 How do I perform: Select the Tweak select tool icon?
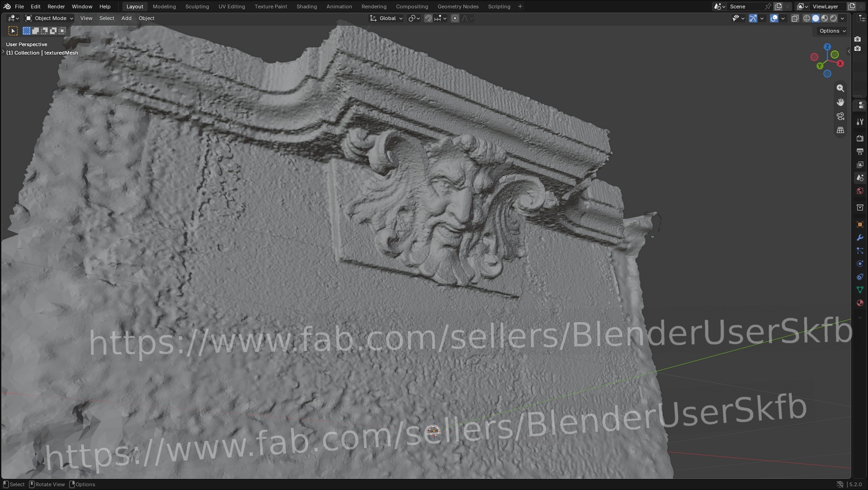click(13, 31)
